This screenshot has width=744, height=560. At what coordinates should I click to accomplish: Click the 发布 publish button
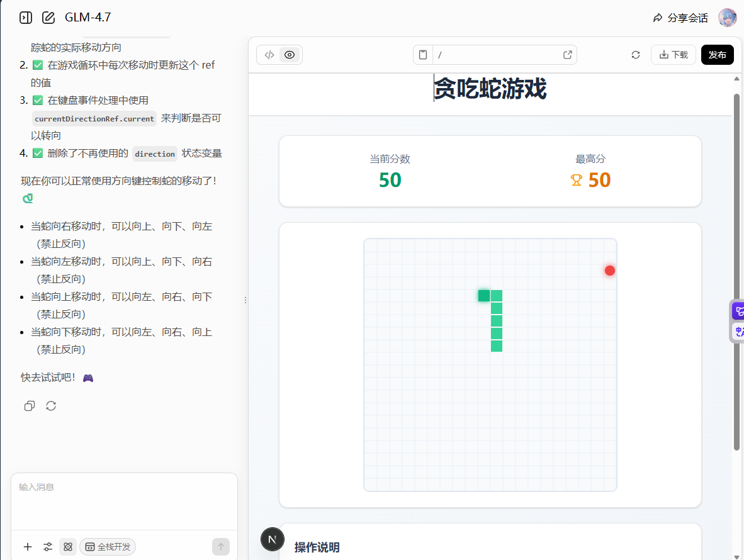(x=717, y=55)
